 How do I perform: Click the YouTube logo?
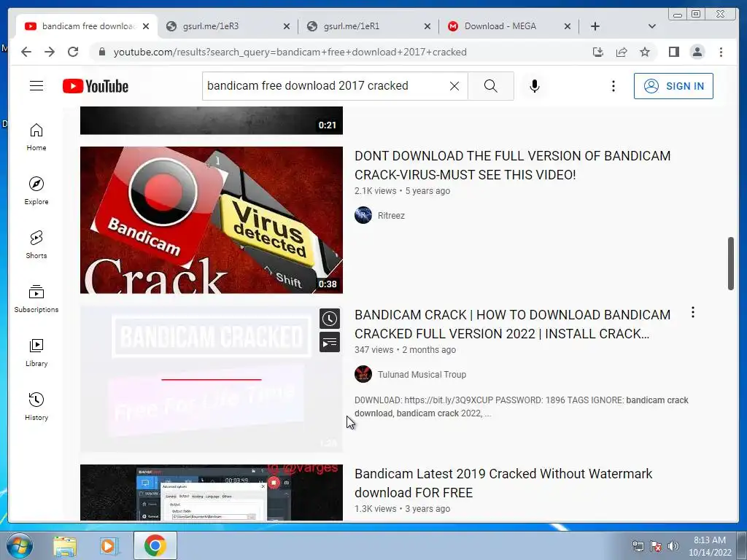[x=96, y=86]
